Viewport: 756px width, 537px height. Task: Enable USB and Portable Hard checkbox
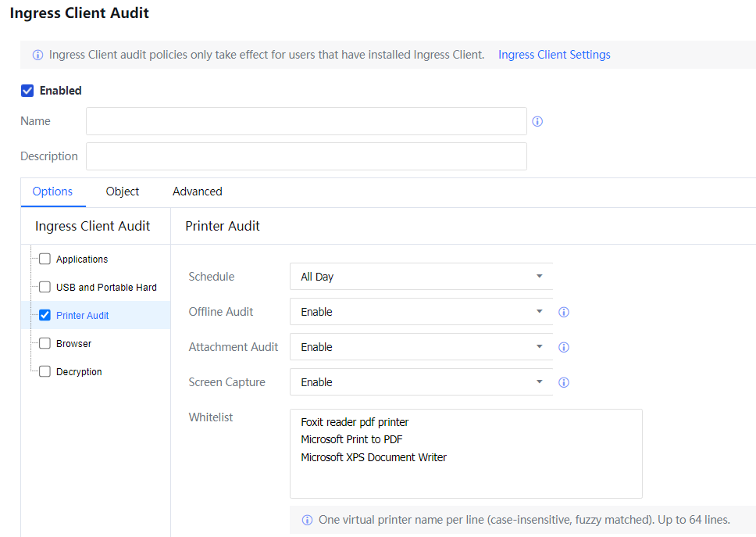click(45, 287)
